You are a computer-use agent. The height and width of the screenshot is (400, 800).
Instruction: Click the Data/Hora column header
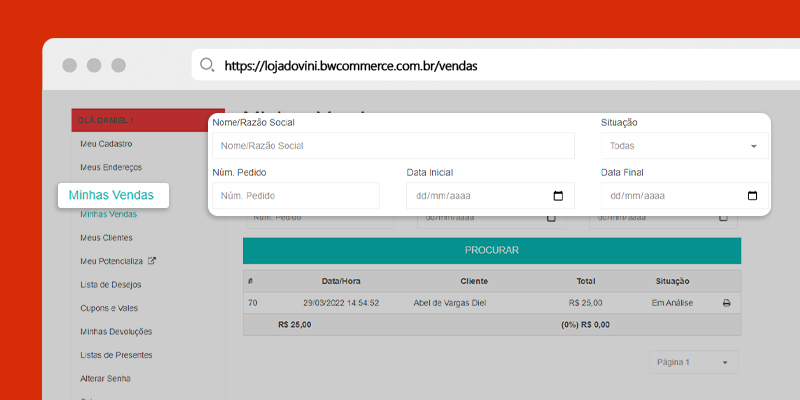pos(341,281)
